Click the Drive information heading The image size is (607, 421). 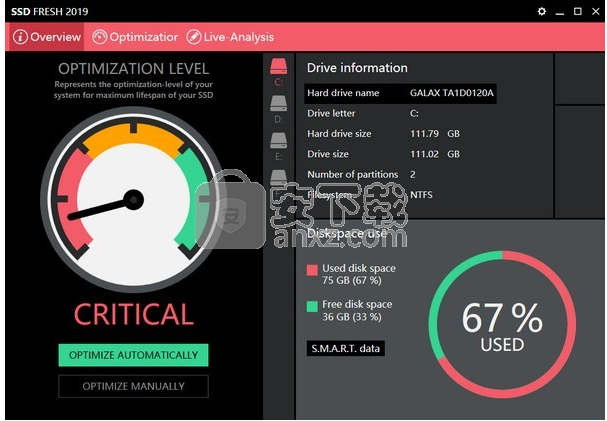[x=357, y=68]
